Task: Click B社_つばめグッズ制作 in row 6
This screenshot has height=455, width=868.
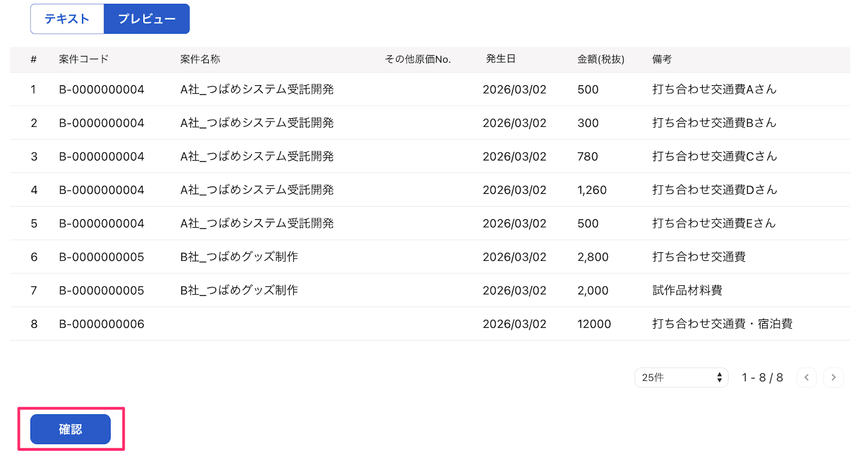Action: click(239, 257)
